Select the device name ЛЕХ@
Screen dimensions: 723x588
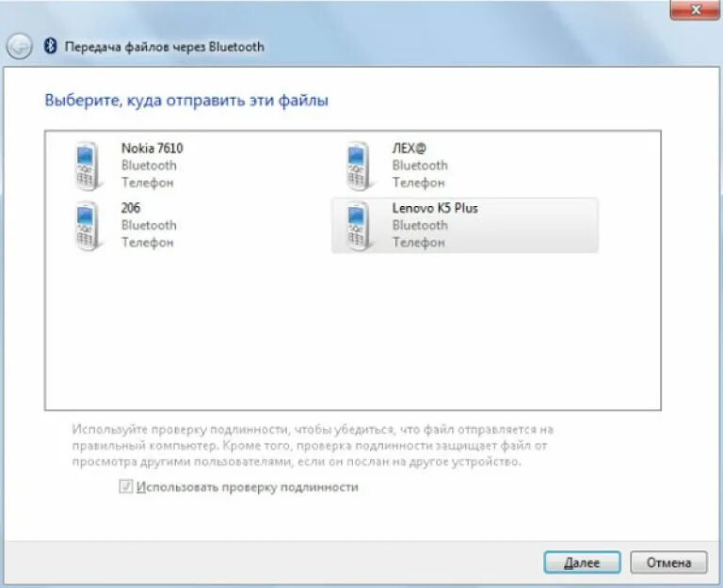tap(409, 148)
